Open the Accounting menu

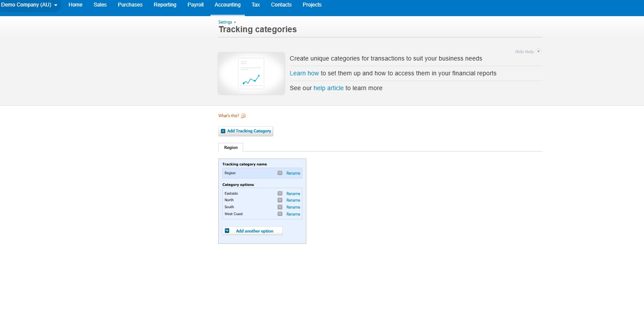coord(227,5)
